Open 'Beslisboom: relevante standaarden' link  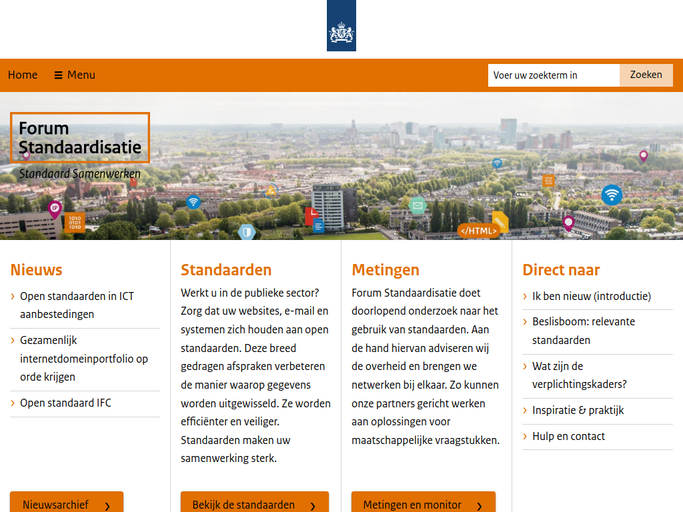[584, 331]
